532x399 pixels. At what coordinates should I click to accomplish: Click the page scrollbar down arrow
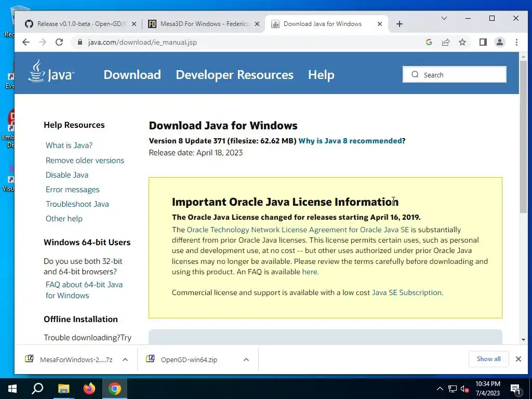(x=523, y=340)
